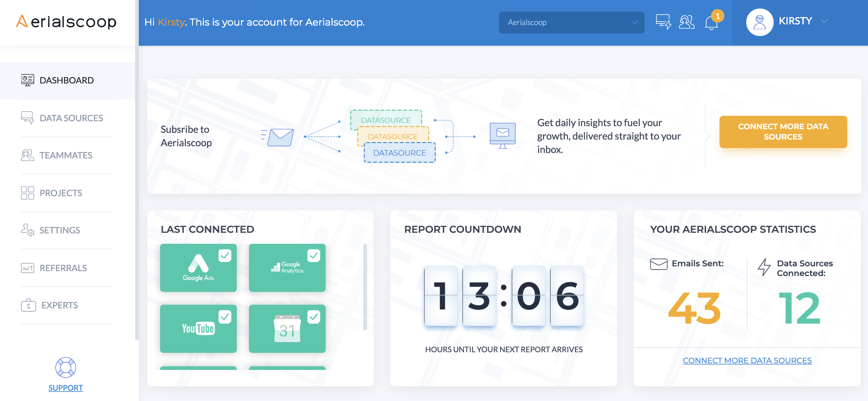Go to Data Sources in sidebar
868x401 pixels.
[x=71, y=118]
